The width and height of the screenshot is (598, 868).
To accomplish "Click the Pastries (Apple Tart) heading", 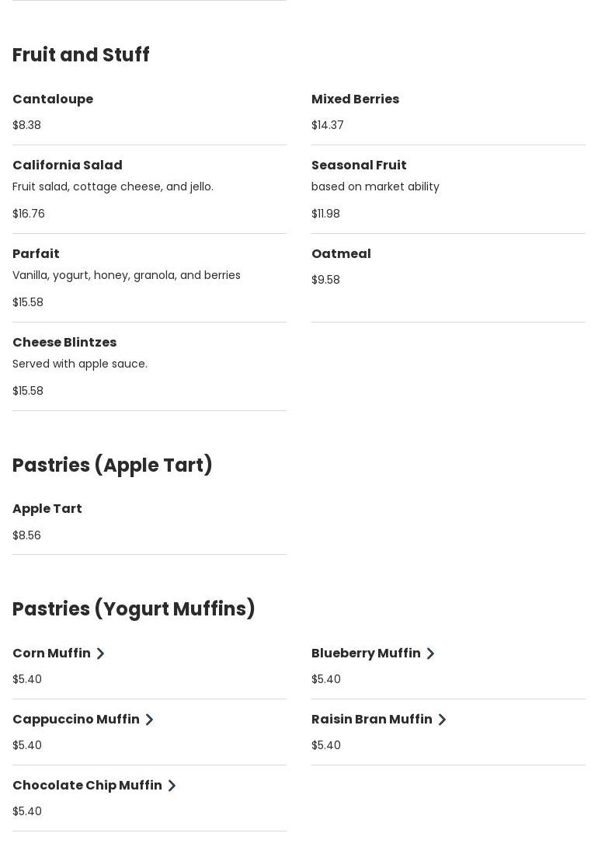I will coord(113,465).
